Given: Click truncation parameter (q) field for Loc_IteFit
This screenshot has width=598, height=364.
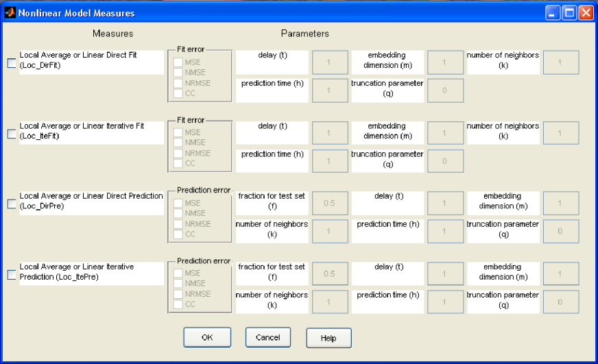Looking at the screenshot, I should coord(446,161).
